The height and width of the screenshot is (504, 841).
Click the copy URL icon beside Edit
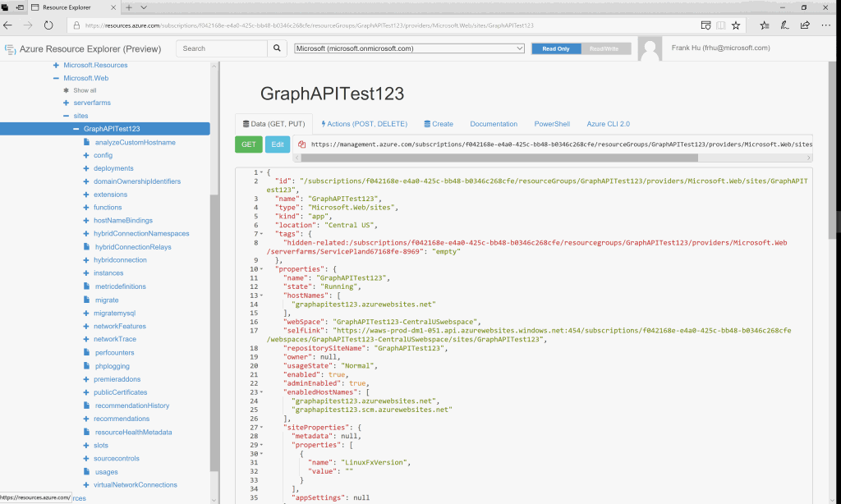(x=302, y=144)
